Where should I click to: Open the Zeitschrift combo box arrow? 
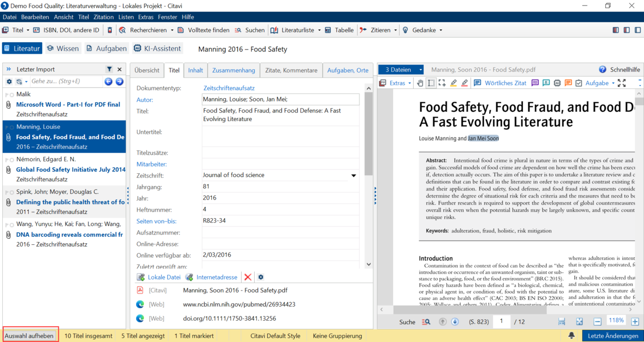pyautogui.click(x=353, y=176)
